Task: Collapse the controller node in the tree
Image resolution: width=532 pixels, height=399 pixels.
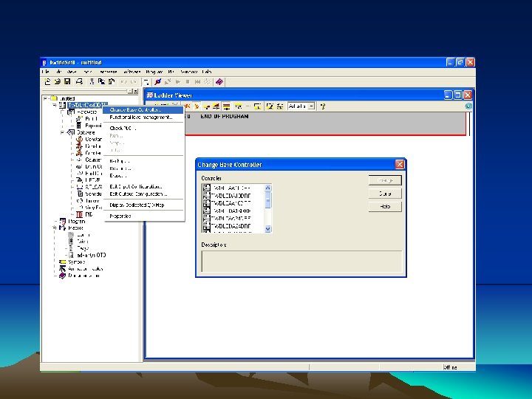Action: click(55, 105)
